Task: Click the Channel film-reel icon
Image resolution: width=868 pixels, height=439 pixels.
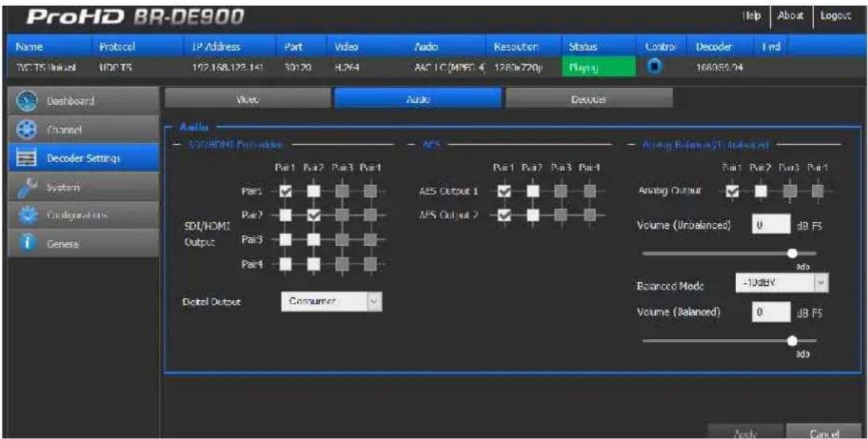Action: point(26,130)
